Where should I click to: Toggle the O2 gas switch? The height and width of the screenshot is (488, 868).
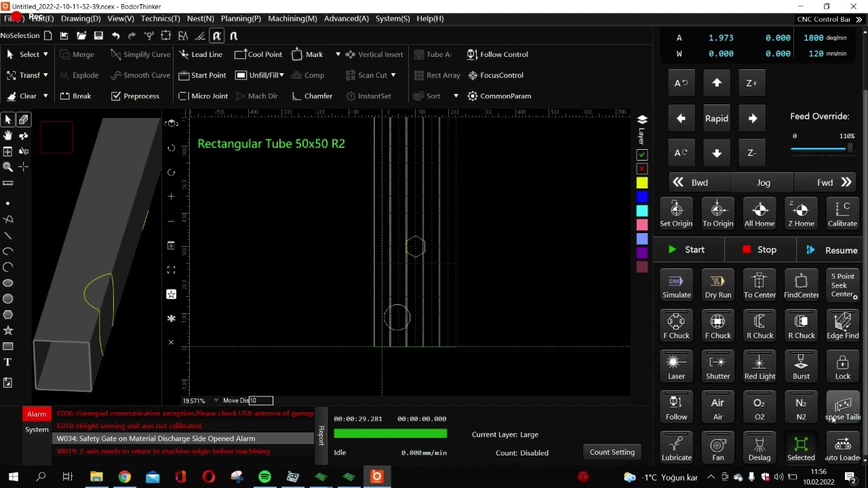click(759, 407)
